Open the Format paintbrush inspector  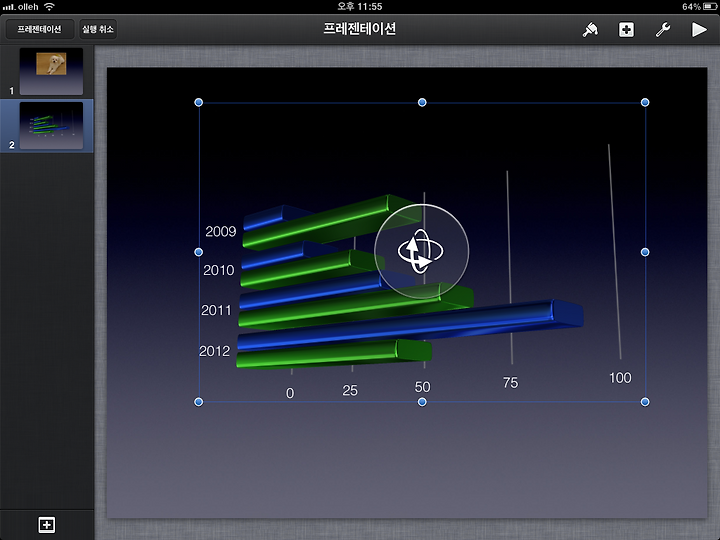pos(590,30)
